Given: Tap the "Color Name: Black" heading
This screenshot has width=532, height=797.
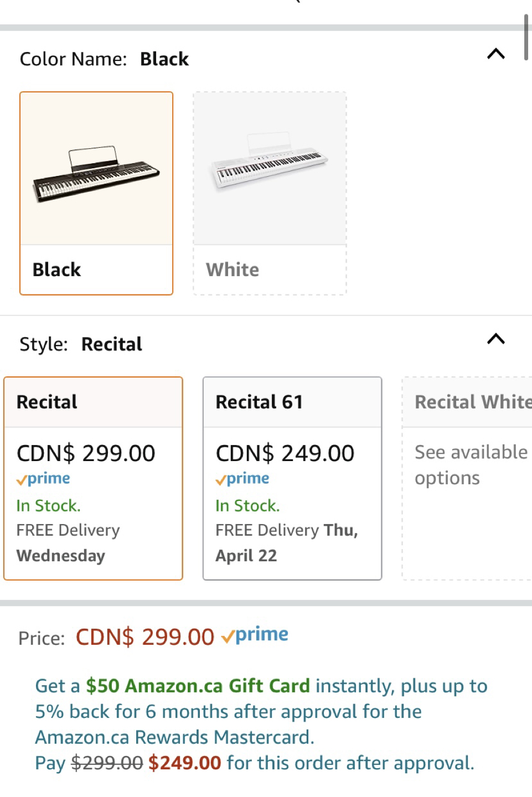Looking at the screenshot, I should (x=105, y=59).
